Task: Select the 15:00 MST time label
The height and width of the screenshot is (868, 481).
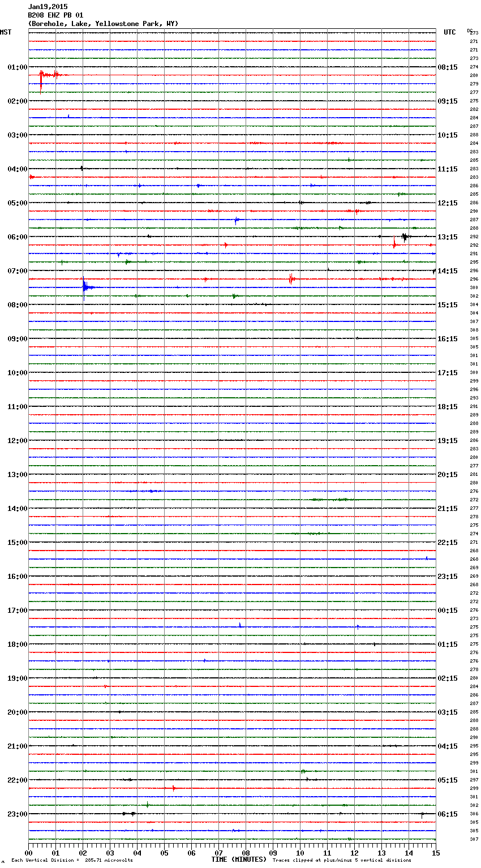Action: [17, 543]
